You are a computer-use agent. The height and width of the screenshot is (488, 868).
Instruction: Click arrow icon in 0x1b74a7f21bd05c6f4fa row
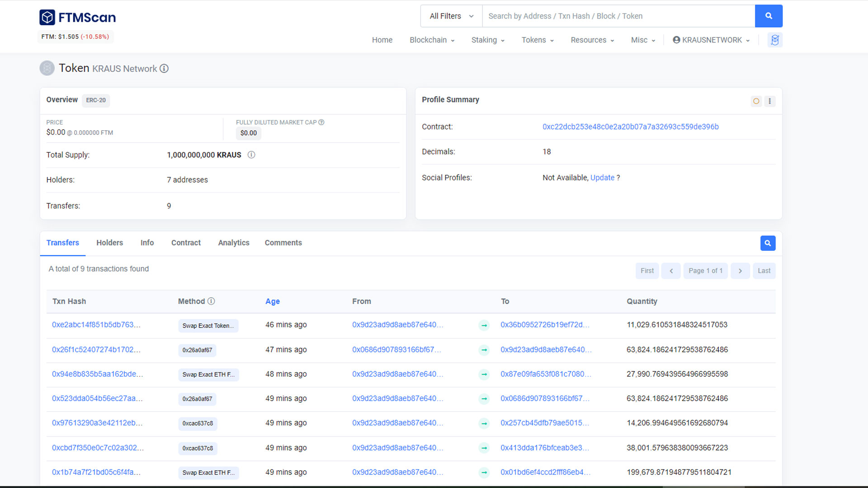484,473
